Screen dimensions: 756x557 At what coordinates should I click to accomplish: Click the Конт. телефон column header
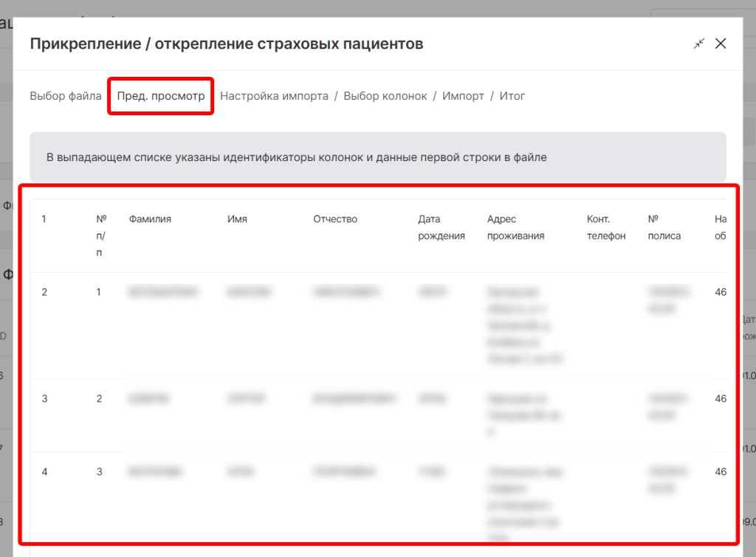(605, 228)
